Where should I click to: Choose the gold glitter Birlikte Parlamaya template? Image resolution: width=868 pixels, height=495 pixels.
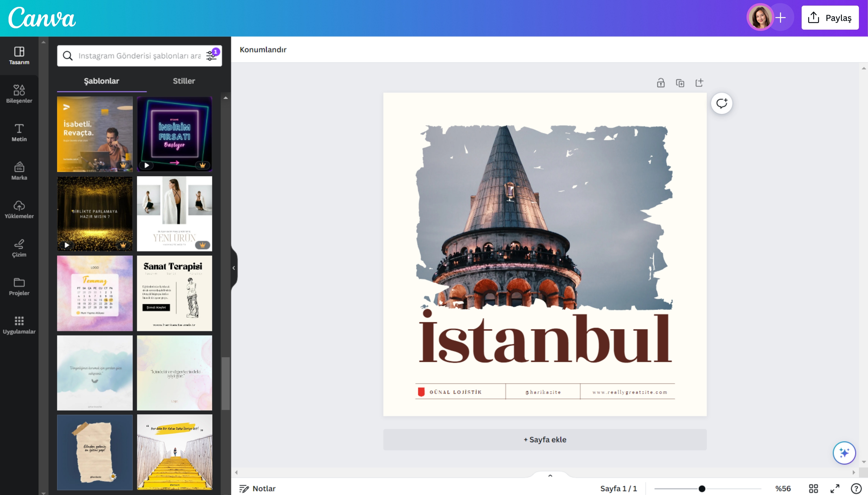click(x=95, y=214)
